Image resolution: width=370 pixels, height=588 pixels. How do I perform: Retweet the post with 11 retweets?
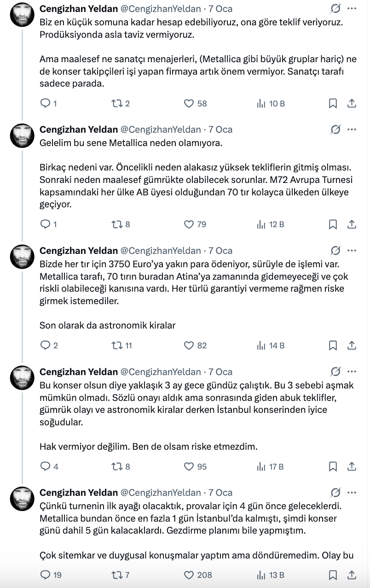[117, 345]
